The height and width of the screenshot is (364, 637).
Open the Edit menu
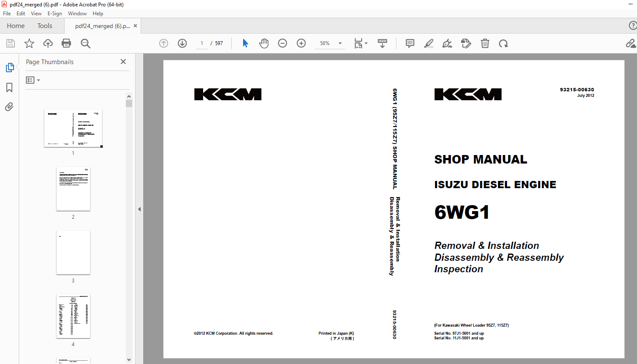[21, 14]
